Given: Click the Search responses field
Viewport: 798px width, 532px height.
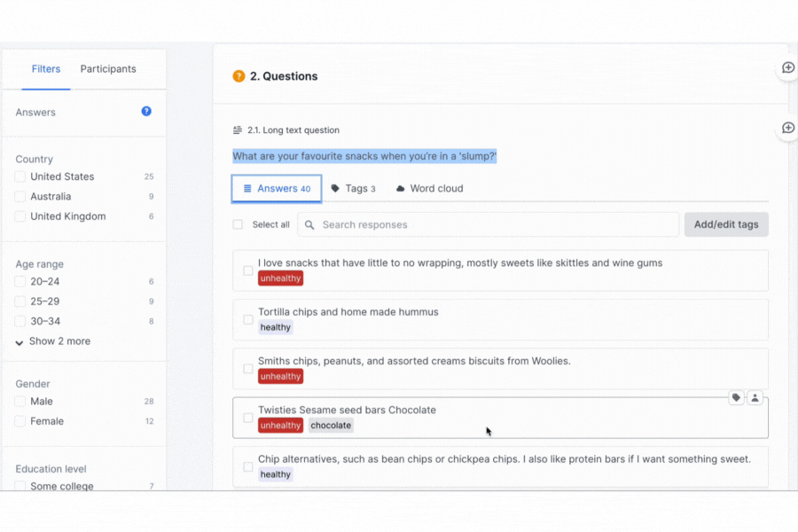Looking at the screenshot, I should 497,225.
